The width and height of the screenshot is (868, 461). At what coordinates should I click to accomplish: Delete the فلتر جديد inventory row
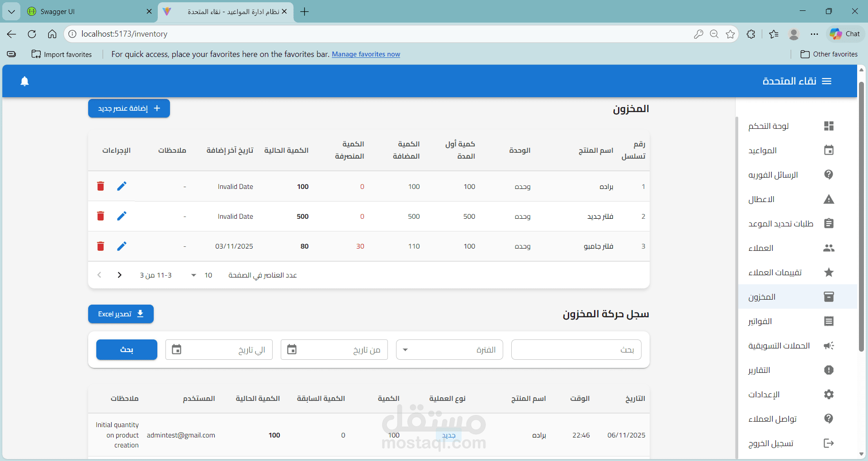pyautogui.click(x=101, y=216)
